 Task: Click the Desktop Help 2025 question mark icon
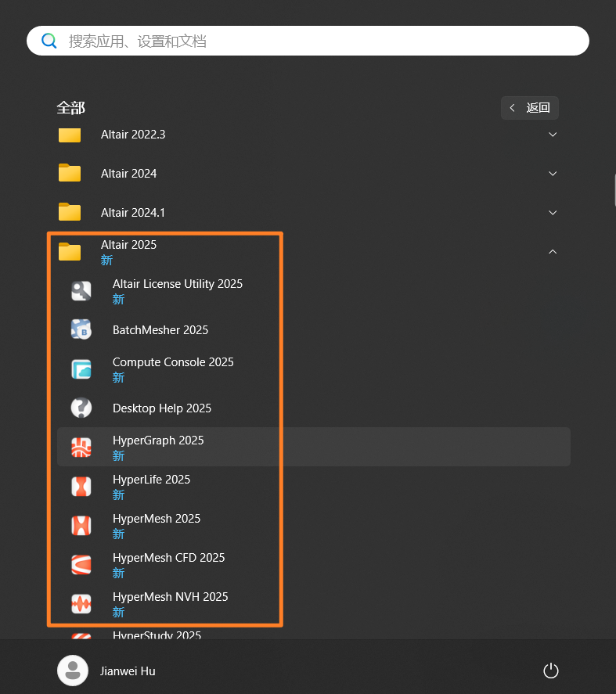[x=81, y=408]
